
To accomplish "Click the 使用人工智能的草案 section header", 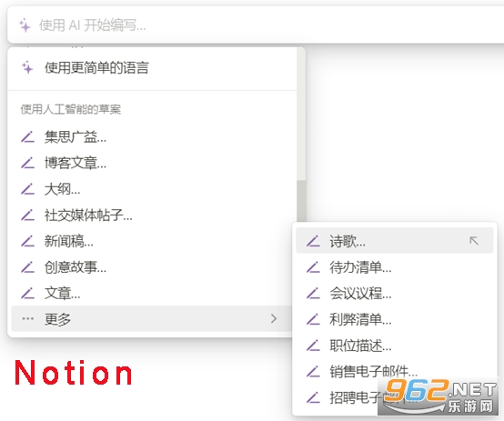I will pos(71,109).
